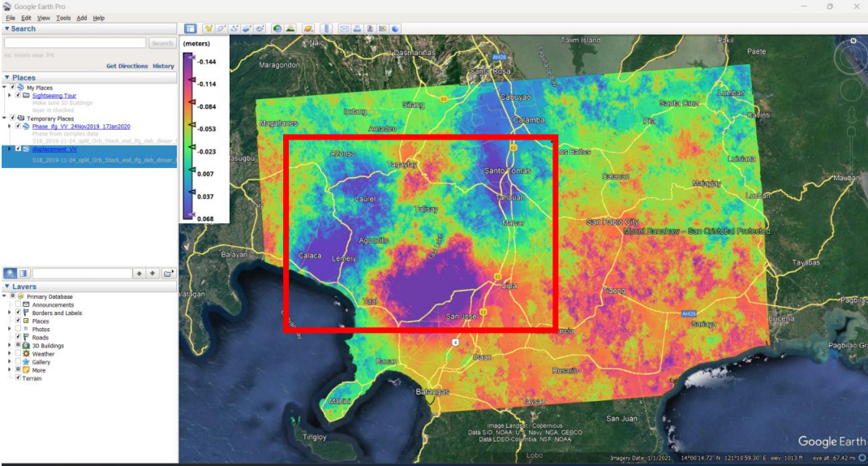Click the blue globe Earth icon in toolbar
This screenshot has height=466, width=868.
[x=395, y=28]
